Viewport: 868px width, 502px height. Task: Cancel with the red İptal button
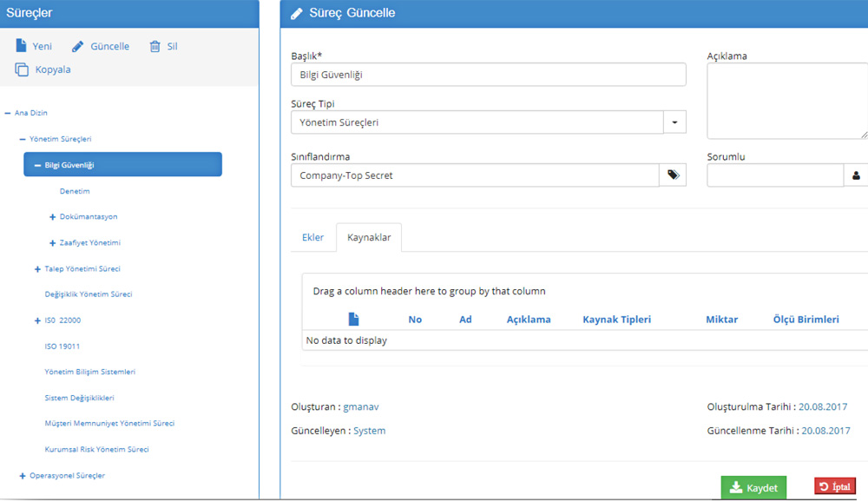click(835, 486)
